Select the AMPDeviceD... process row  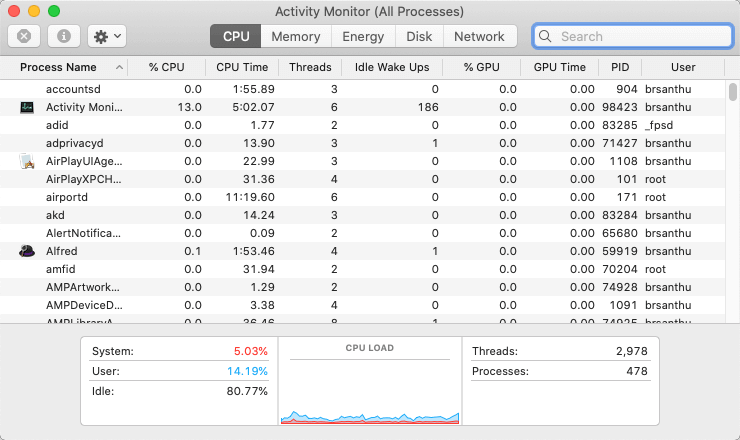tap(362, 305)
